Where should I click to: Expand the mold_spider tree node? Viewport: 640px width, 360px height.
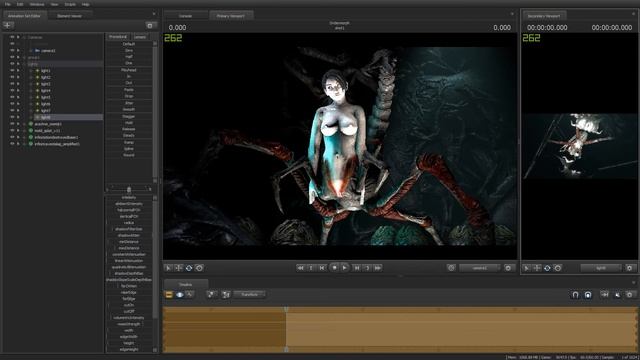tap(24, 131)
